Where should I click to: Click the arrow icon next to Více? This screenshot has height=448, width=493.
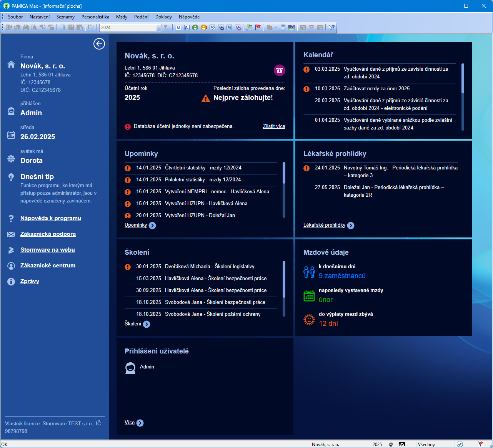pyautogui.click(x=140, y=423)
